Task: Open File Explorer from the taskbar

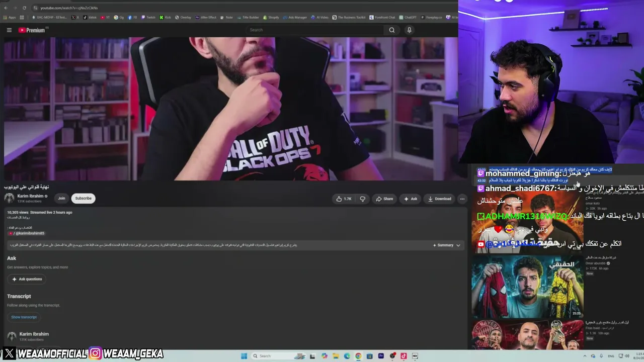Action: point(336,356)
